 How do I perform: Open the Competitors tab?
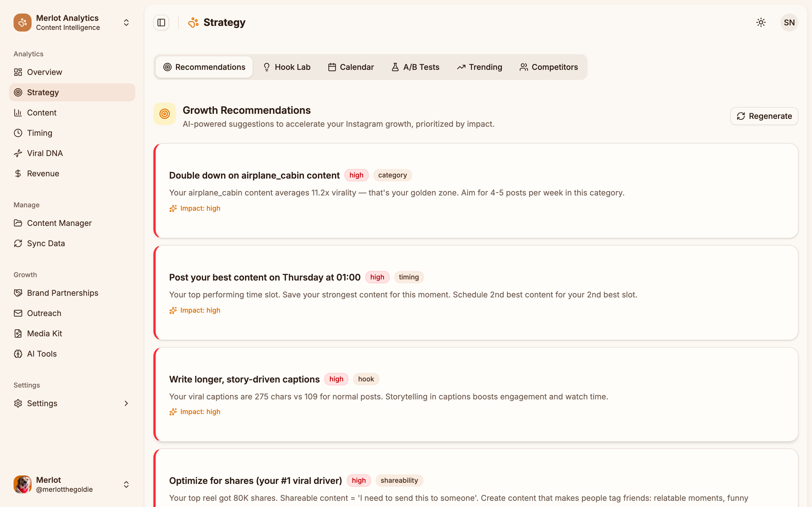tap(548, 67)
